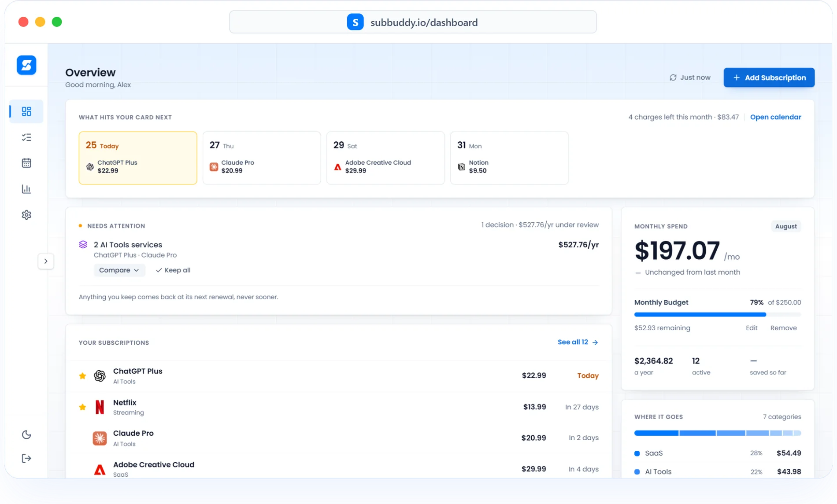Toggle the star on Netflix row
Viewport: 837px width, 504px height.
[82, 407]
